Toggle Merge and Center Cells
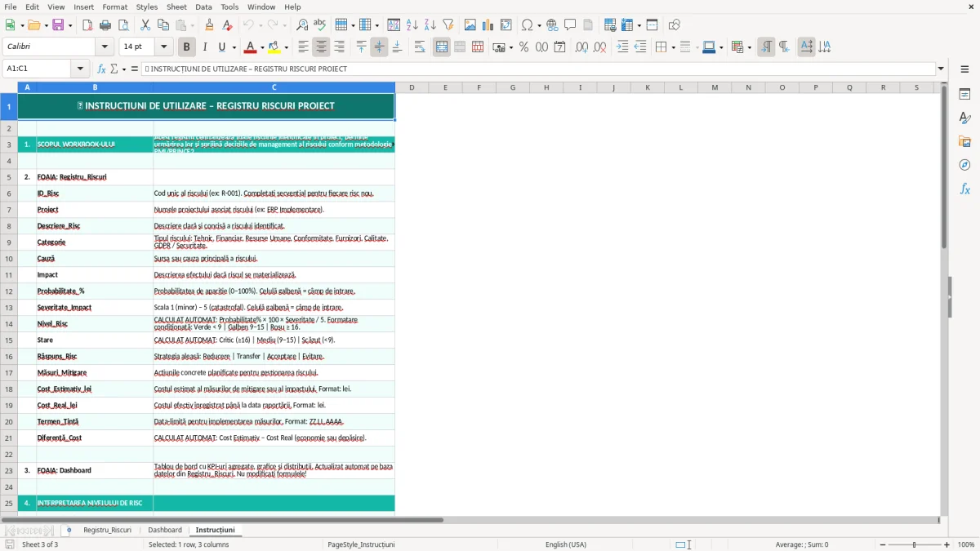Screen dimensions: 980x551 click(442, 47)
